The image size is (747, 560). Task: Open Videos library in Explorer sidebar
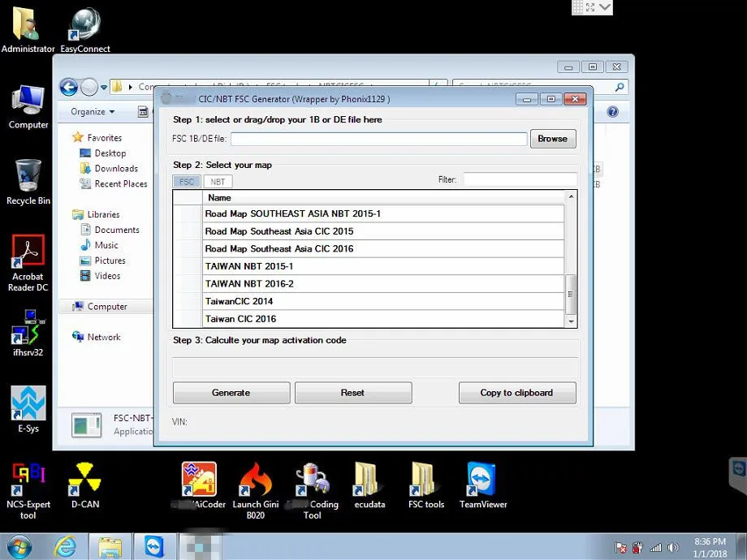pos(100,276)
